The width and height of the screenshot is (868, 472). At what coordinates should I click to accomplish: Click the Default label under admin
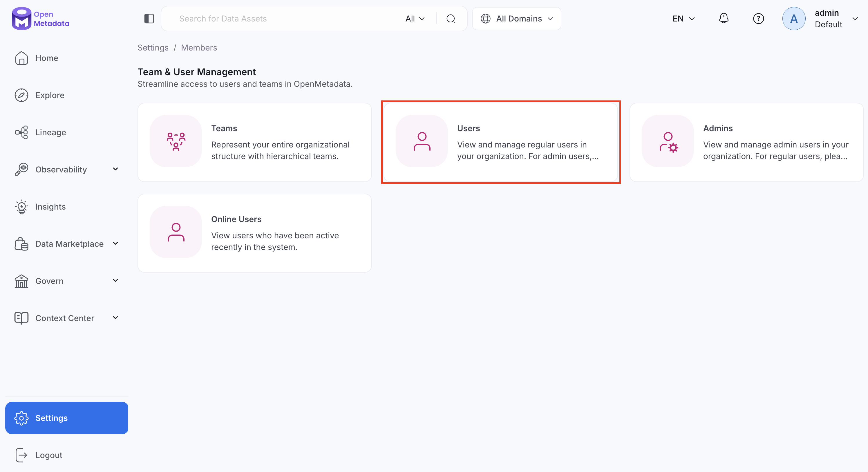[829, 25]
